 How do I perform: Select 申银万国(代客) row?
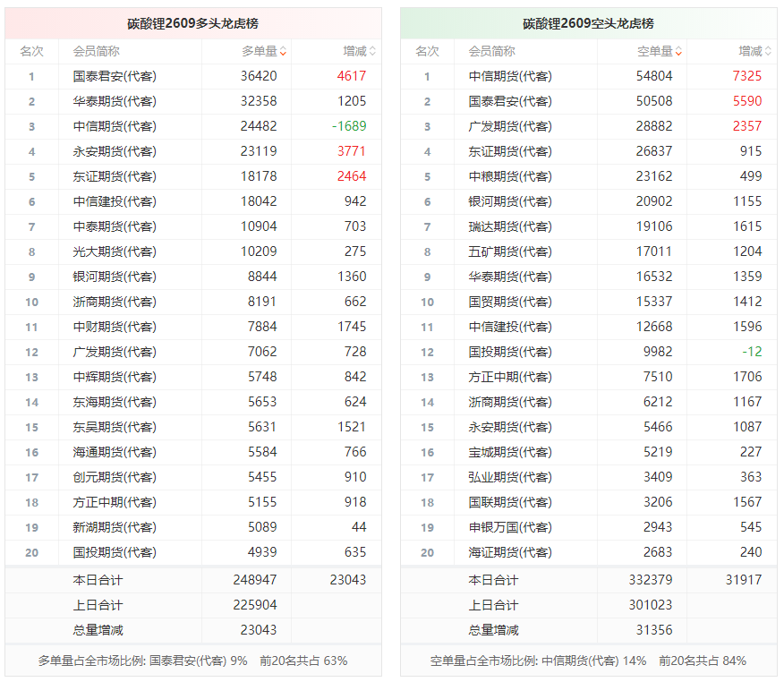pyautogui.click(x=589, y=527)
